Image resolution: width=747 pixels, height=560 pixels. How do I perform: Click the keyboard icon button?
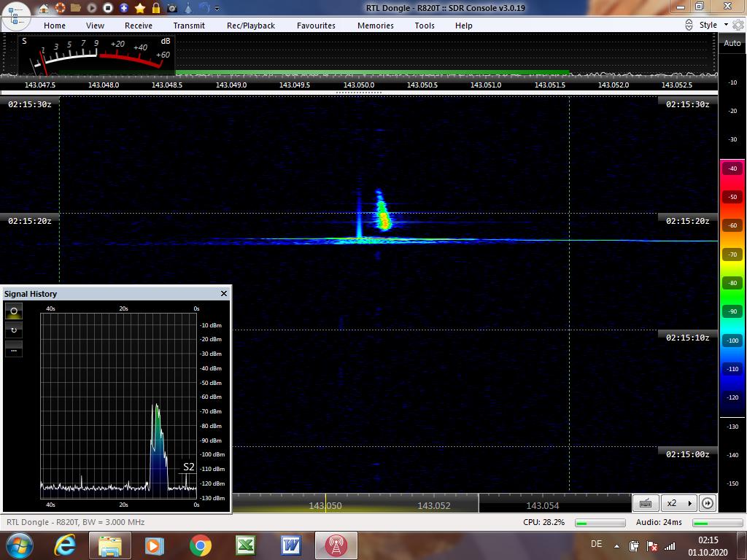[x=646, y=503]
